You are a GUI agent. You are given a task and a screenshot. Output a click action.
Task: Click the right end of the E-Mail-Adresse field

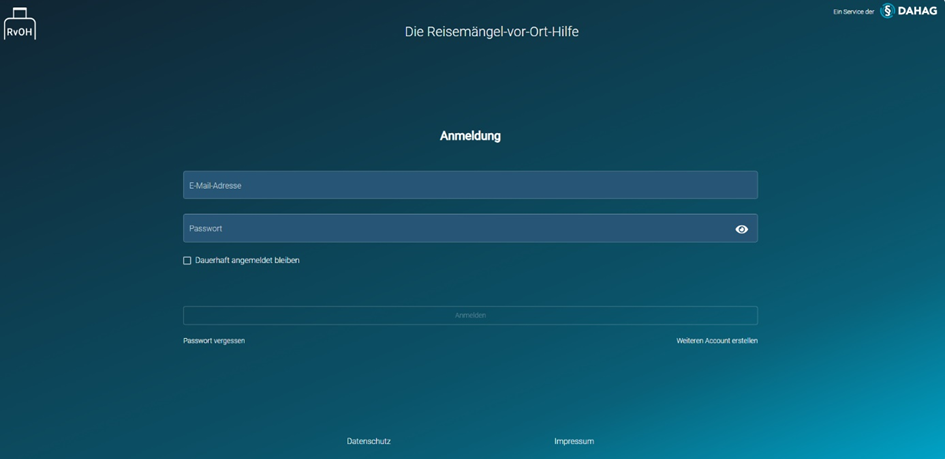point(740,185)
